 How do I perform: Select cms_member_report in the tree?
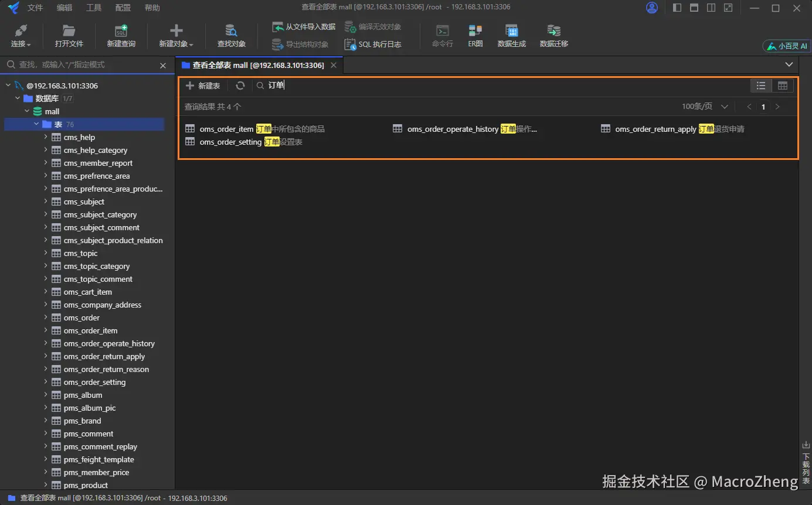[98, 163]
